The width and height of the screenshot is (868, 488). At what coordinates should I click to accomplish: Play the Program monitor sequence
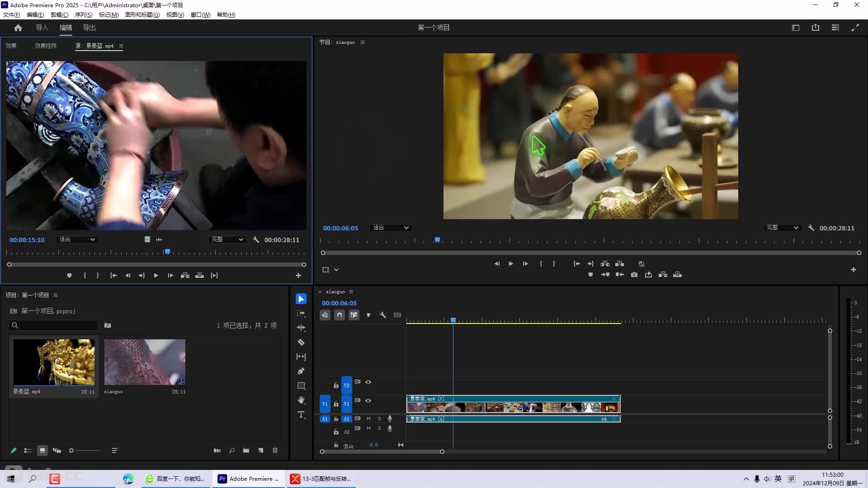coord(511,264)
